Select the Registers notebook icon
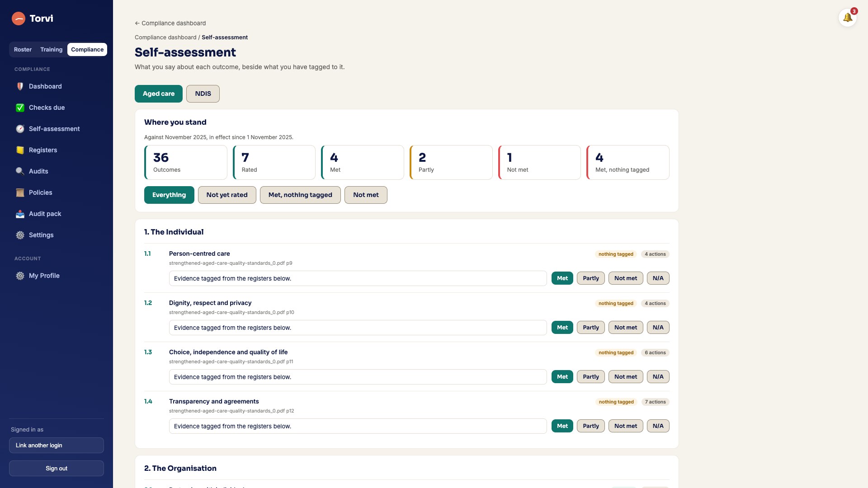 (20, 150)
